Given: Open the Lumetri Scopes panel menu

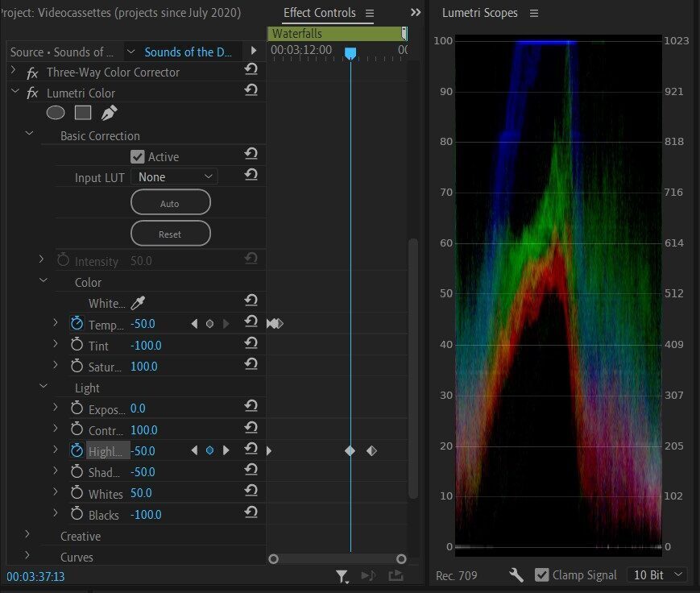Looking at the screenshot, I should click(534, 14).
